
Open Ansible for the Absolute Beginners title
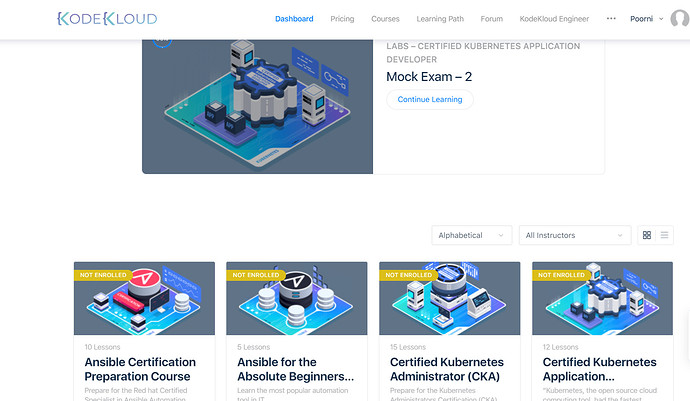point(295,369)
